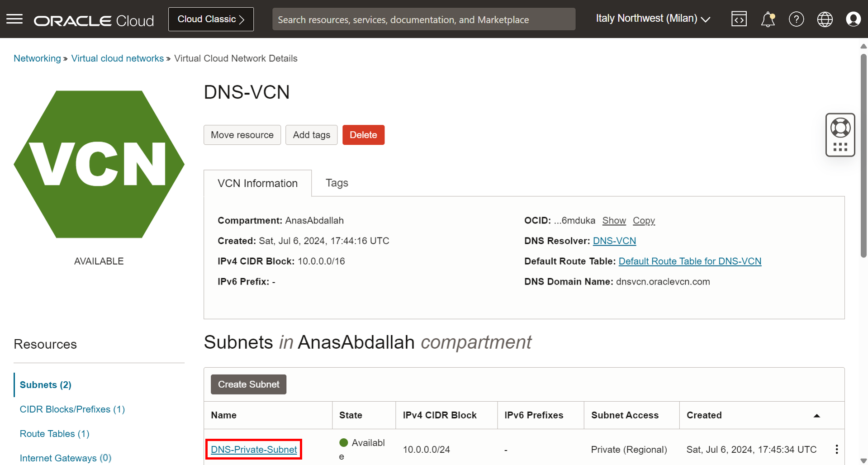Click the red Delete button
868x465 pixels.
[x=363, y=135]
